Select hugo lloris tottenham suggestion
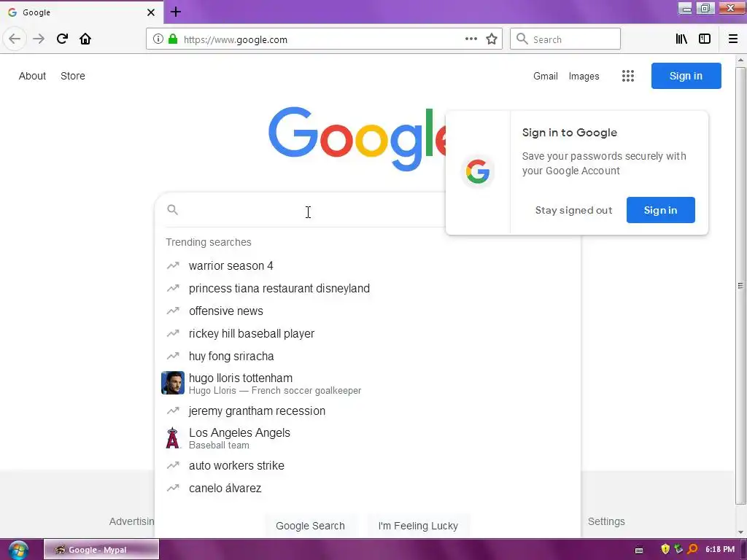Screen dimensions: 747x560 point(368,384)
